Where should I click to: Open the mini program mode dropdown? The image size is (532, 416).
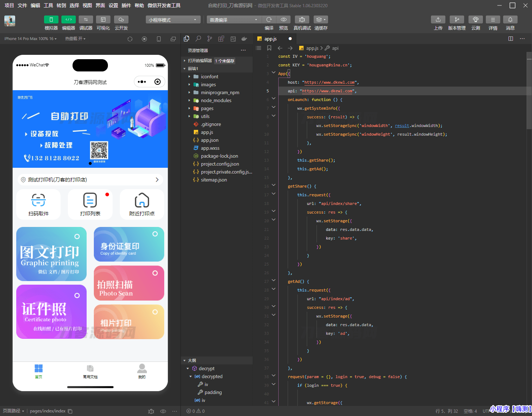pyautogui.click(x=173, y=20)
